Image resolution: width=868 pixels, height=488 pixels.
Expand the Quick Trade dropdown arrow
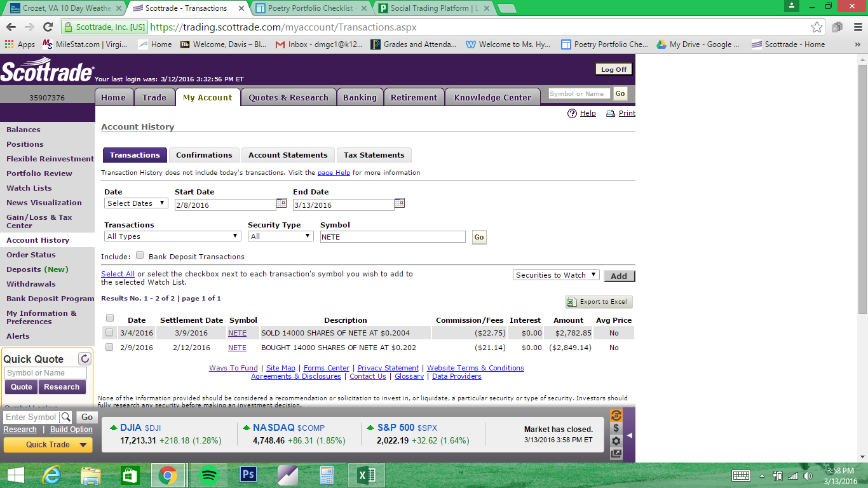[82, 445]
